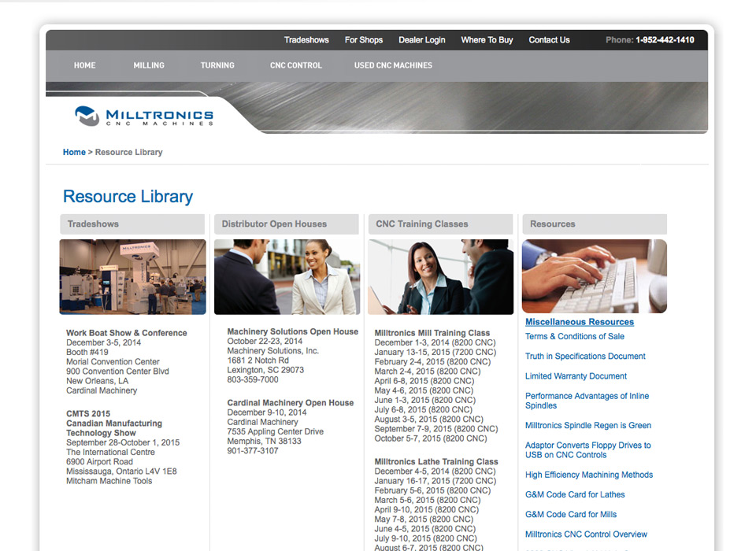The width and height of the screenshot is (756, 551).
Task: Click the Resources column header
Action: [x=595, y=224]
